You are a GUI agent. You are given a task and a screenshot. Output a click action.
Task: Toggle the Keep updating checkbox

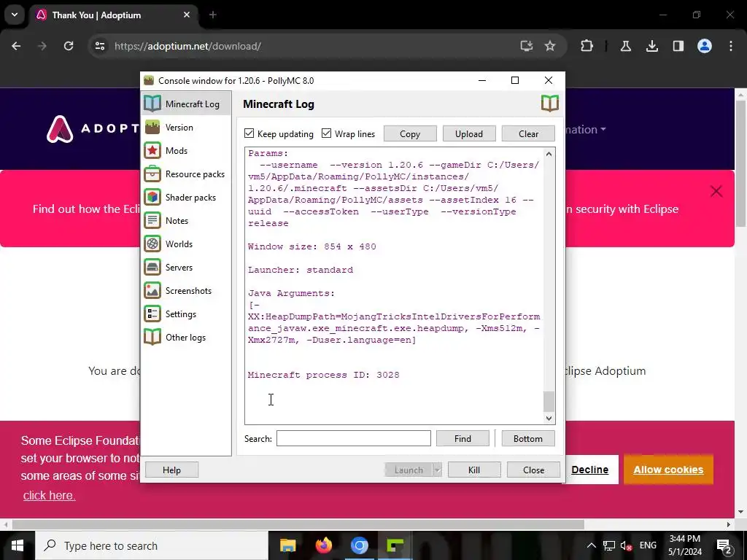point(249,133)
